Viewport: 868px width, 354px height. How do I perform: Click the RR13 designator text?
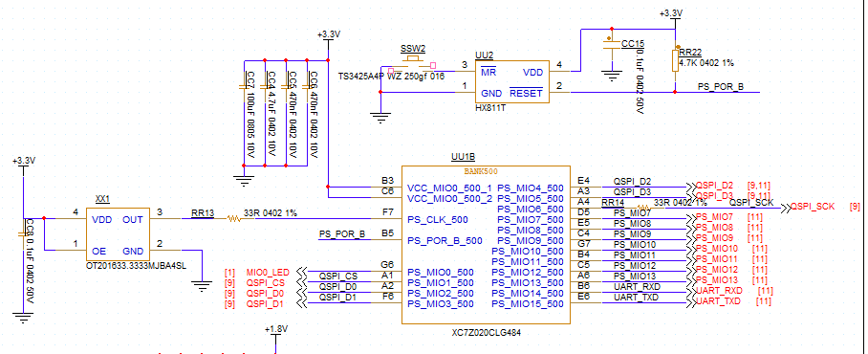[202, 212]
